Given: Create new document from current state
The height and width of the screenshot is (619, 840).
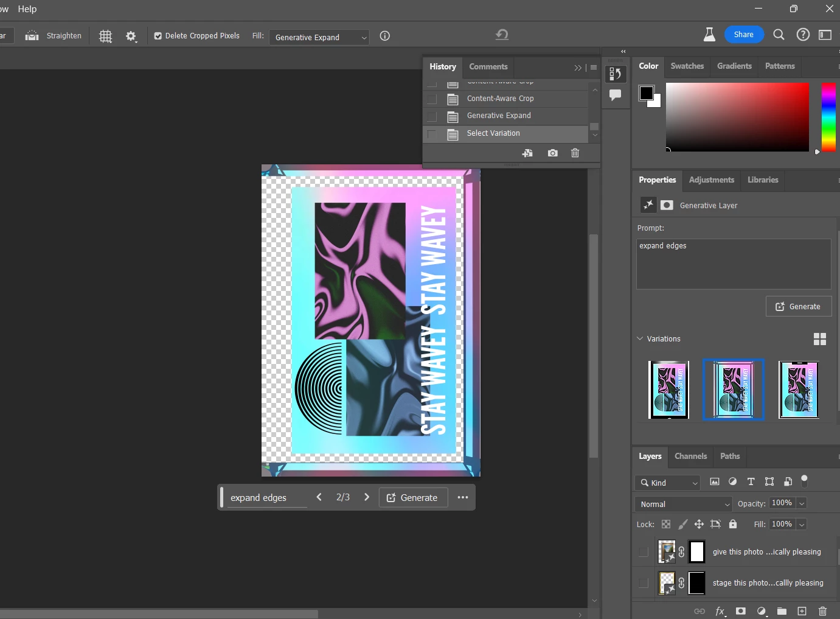Looking at the screenshot, I should 527,153.
